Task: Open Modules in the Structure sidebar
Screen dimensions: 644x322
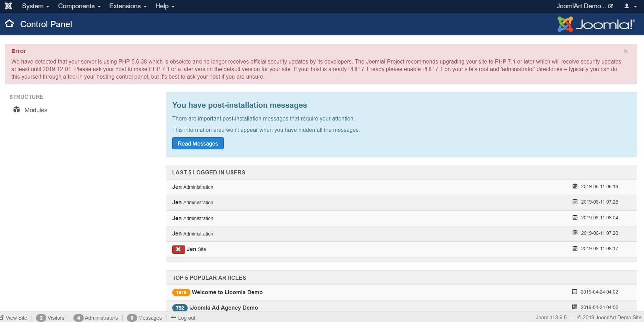Action: point(36,110)
